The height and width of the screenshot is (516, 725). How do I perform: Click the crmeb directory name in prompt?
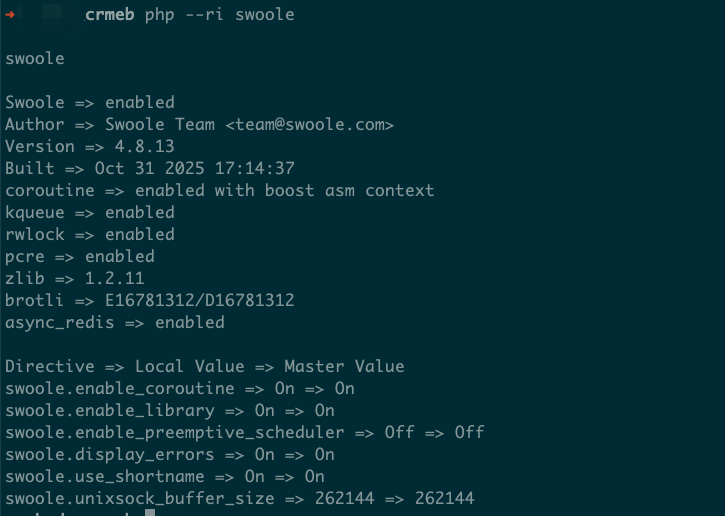coord(110,15)
